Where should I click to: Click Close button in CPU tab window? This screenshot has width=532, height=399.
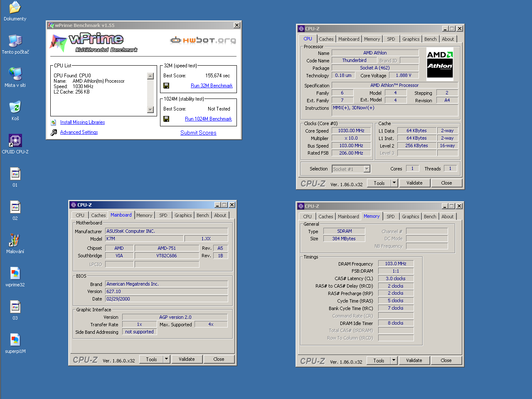click(x=446, y=183)
